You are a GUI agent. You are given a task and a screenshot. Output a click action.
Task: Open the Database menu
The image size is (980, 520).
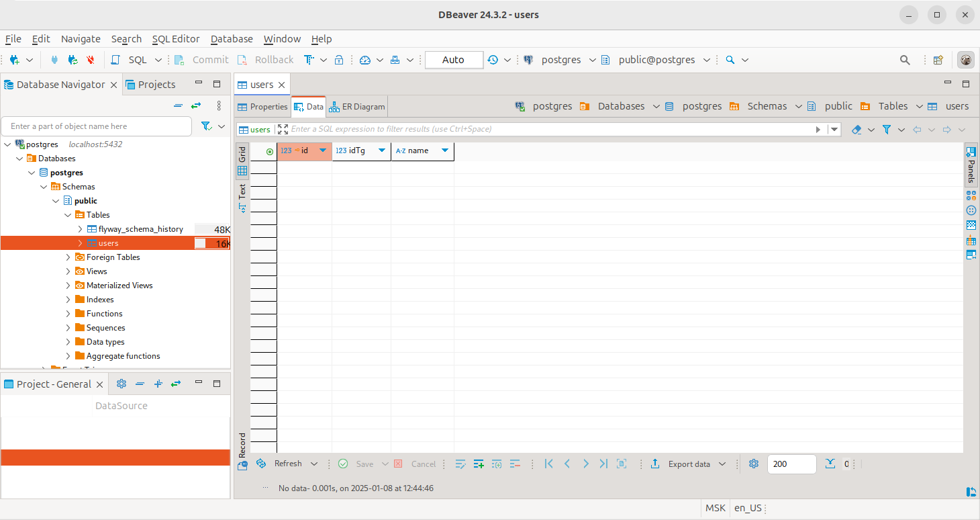click(x=232, y=39)
